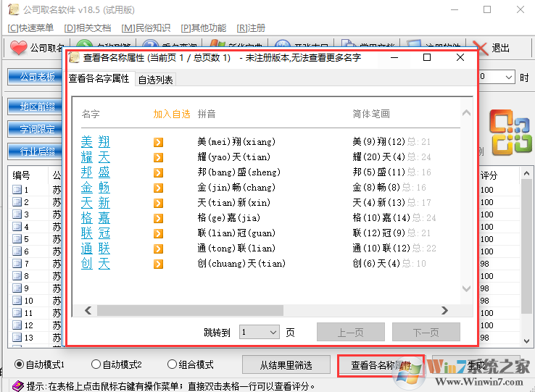Add 耀天 to the favorites list

pyautogui.click(x=158, y=158)
